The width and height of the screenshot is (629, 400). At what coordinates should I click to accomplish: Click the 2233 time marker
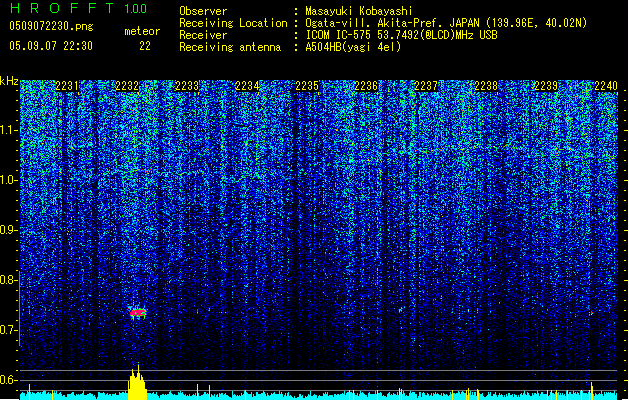click(x=187, y=86)
